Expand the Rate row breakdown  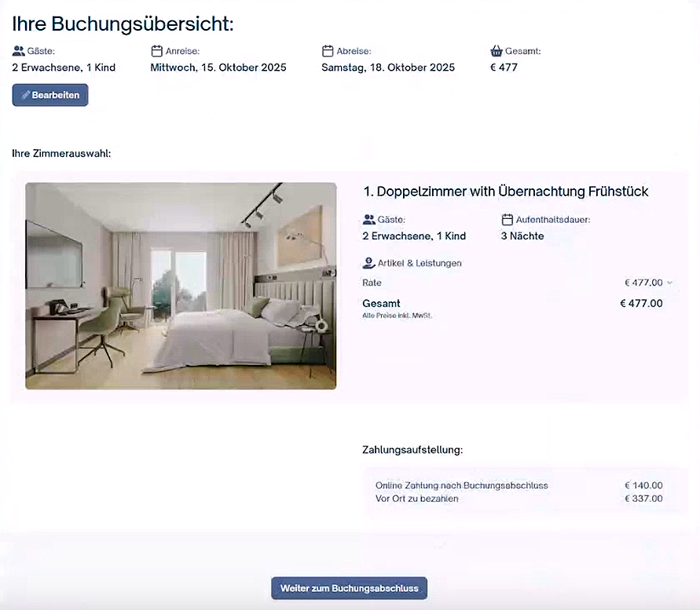518,283
